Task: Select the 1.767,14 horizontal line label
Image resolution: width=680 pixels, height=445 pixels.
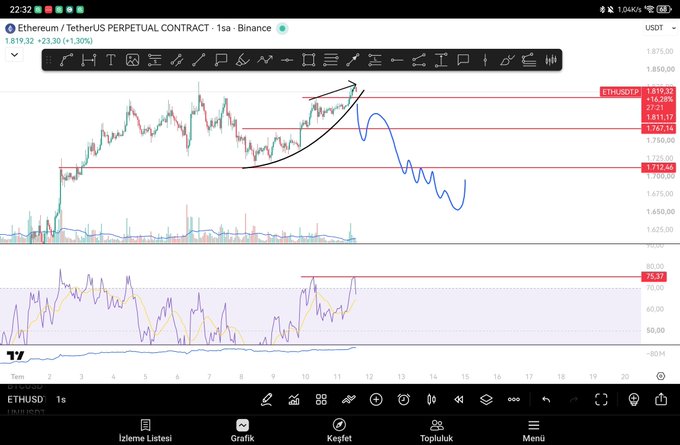Action: (659, 128)
